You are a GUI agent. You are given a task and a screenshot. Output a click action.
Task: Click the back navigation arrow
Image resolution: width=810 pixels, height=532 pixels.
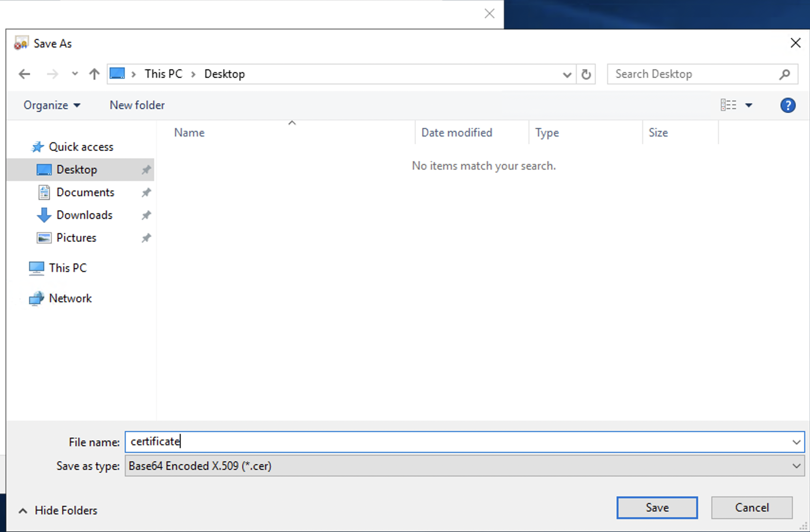24,74
